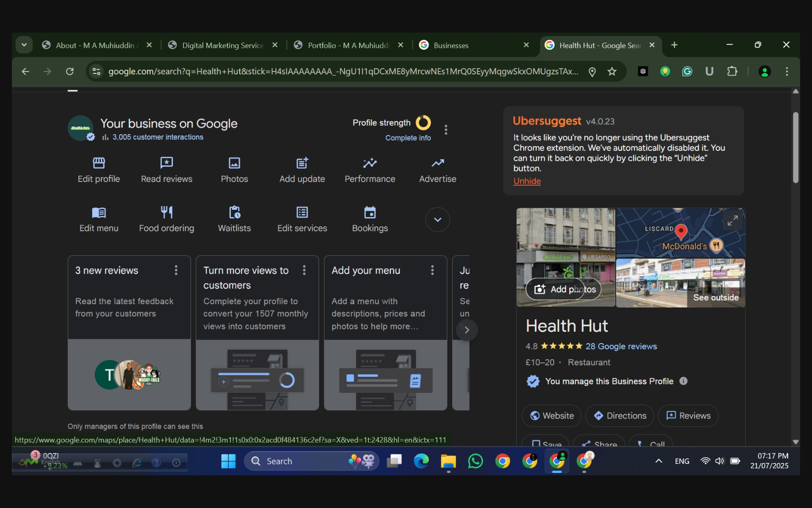Viewport: 812px width, 508px height.
Task: Open the Extensions puzzle menu
Action: point(732,72)
